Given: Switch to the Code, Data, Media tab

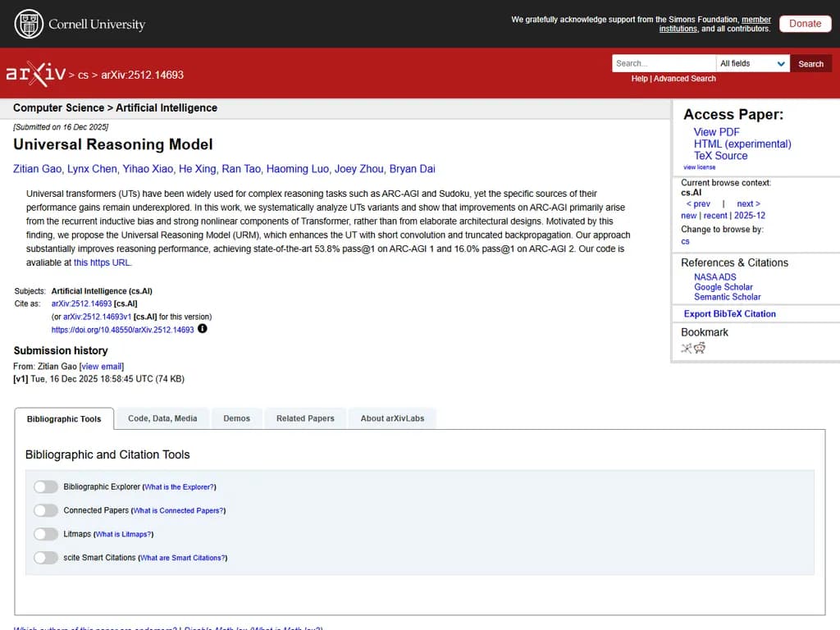Looking at the screenshot, I should coord(162,418).
